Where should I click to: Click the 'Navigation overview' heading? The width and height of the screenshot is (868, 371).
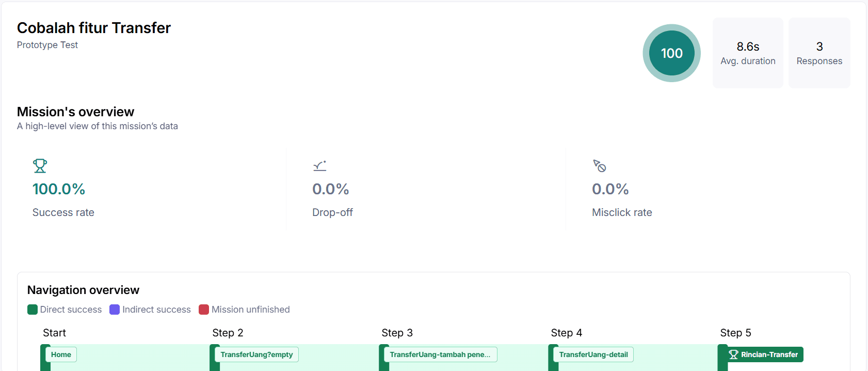83,290
